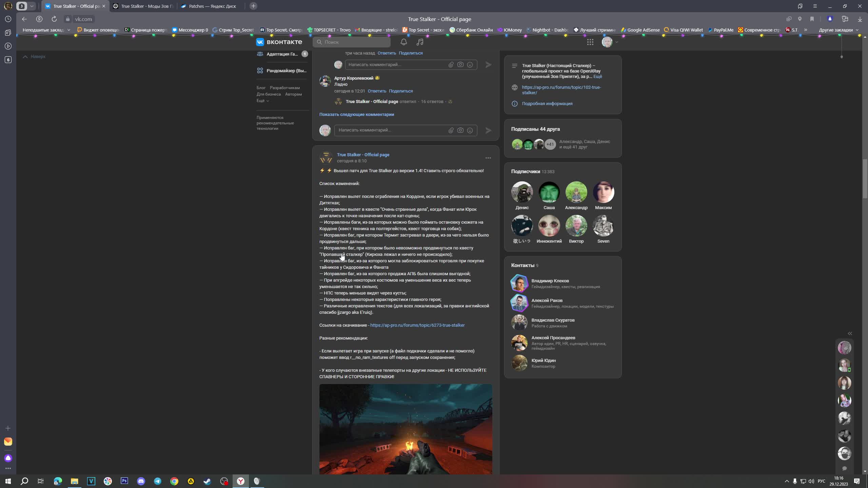The height and width of the screenshot is (488, 868).
Task: Attach file icon in lower comment field
Action: pyautogui.click(x=451, y=130)
